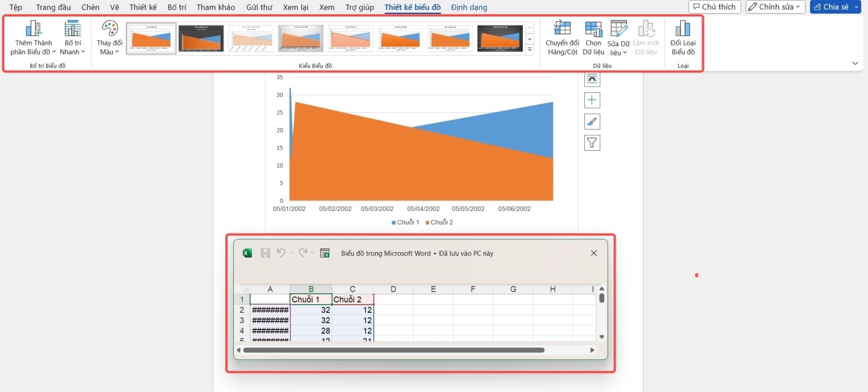Select the third hatched chart style thumbnail

[251, 38]
